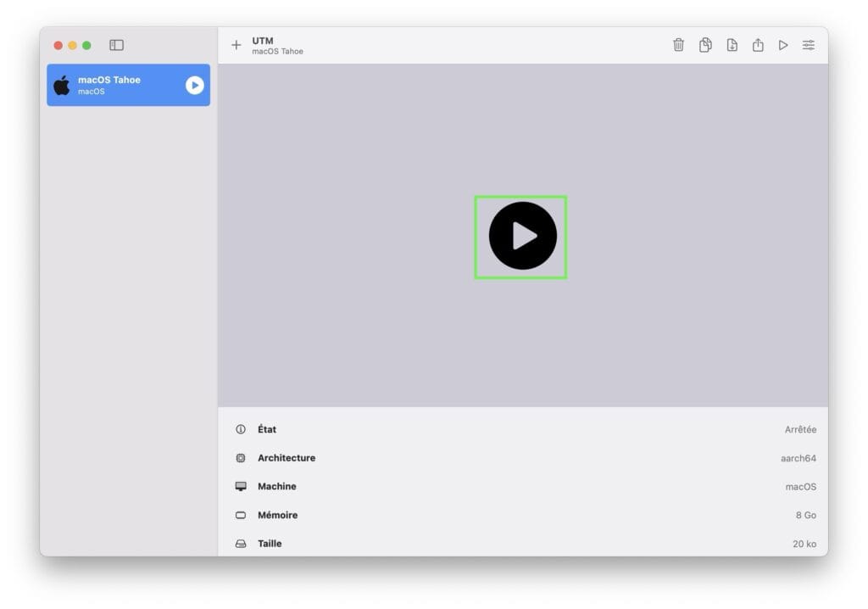Image resolution: width=868 pixels, height=609 pixels.
Task: Click the green fullscreen window button
Action: click(87, 46)
